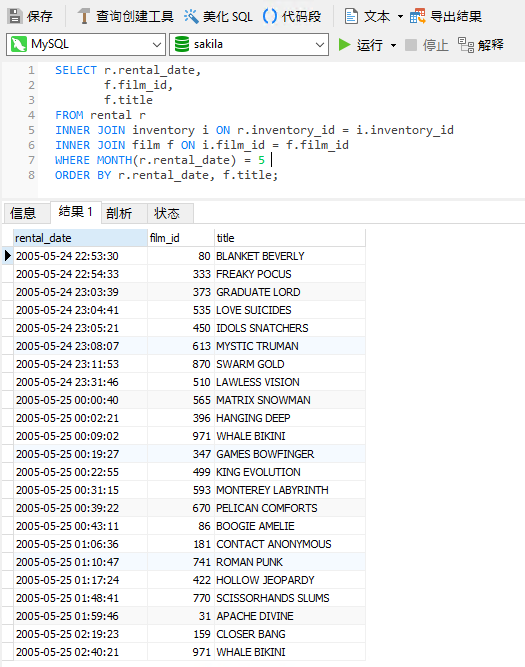Expand the Run (运行) options arrow
This screenshot has width=525, height=667.
(394, 45)
